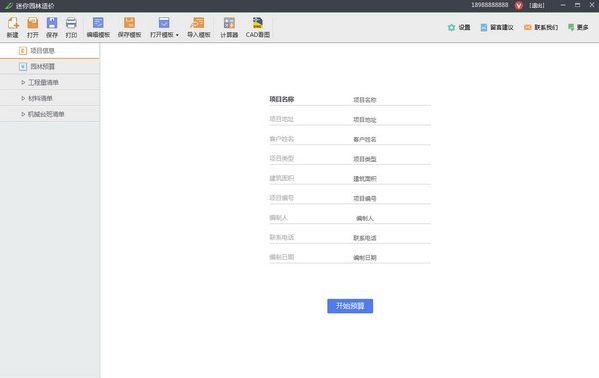This screenshot has width=599, height=378.
Task: Click the 联系电话 input field
Action: point(392,238)
